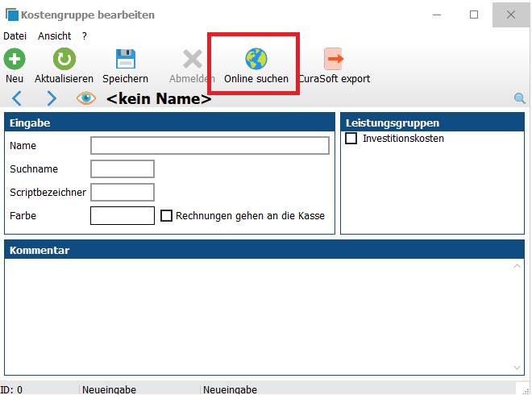The width and height of the screenshot is (532, 395).
Task: Go to previous record arrow
Action: click(x=17, y=98)
